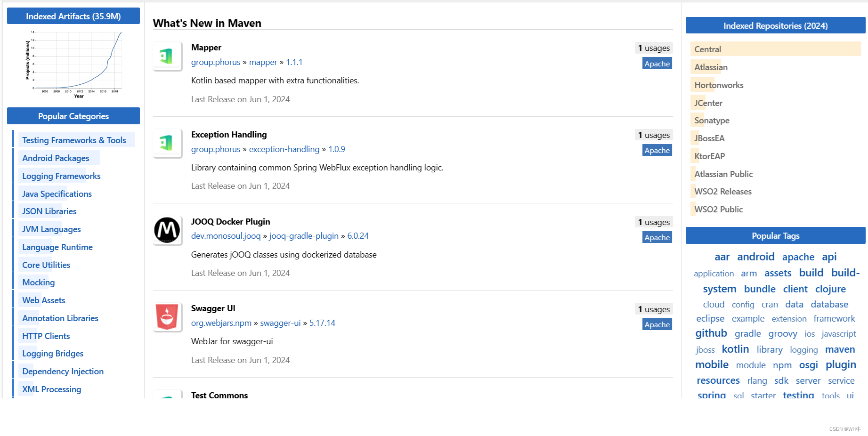This screenshot has height=436, width=868.
Task: Open the JOOQ Docker Plugin logo icon
Action: point(167,230)
